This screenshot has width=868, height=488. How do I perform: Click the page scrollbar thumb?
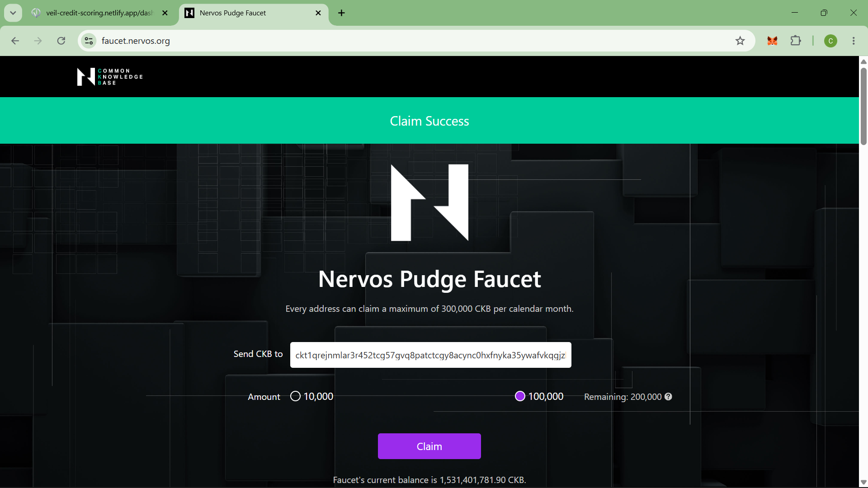pos(863,106)
